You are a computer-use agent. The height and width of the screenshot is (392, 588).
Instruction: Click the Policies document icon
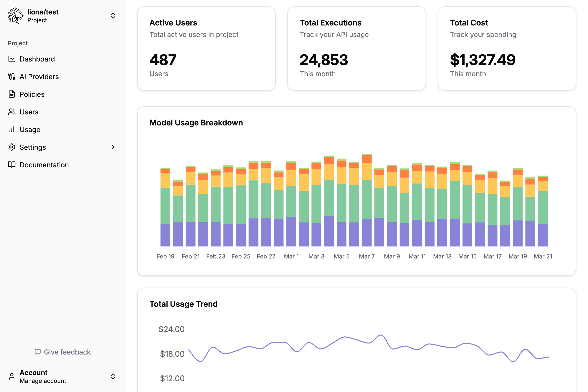coord(12,94)
